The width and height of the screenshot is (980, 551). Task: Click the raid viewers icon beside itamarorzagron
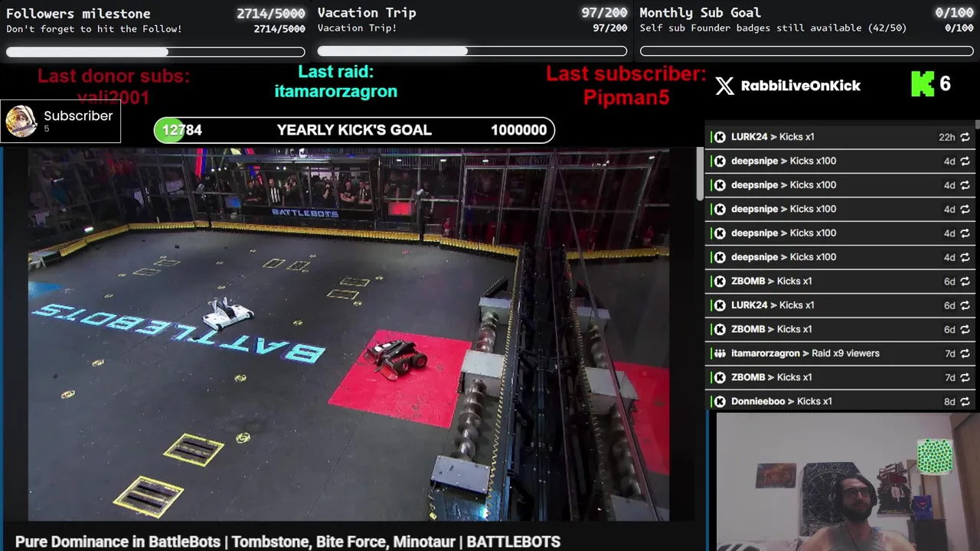(x=720, y=354)
